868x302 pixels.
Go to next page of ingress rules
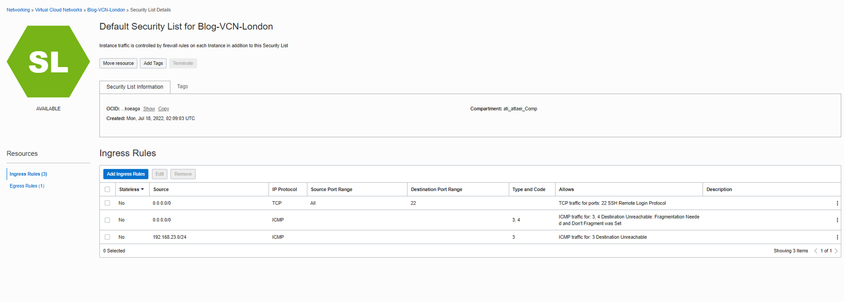click(x=836, y=251)
